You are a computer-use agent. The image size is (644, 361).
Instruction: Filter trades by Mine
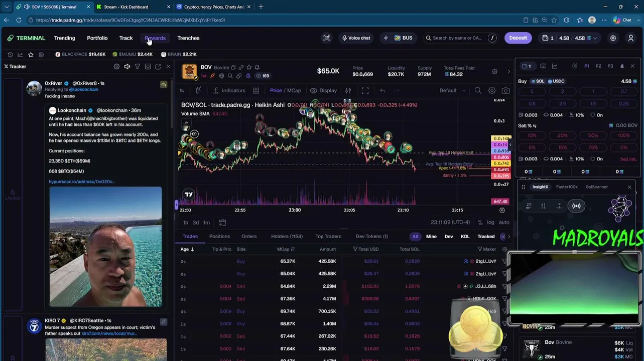click(x=431, y=236)
